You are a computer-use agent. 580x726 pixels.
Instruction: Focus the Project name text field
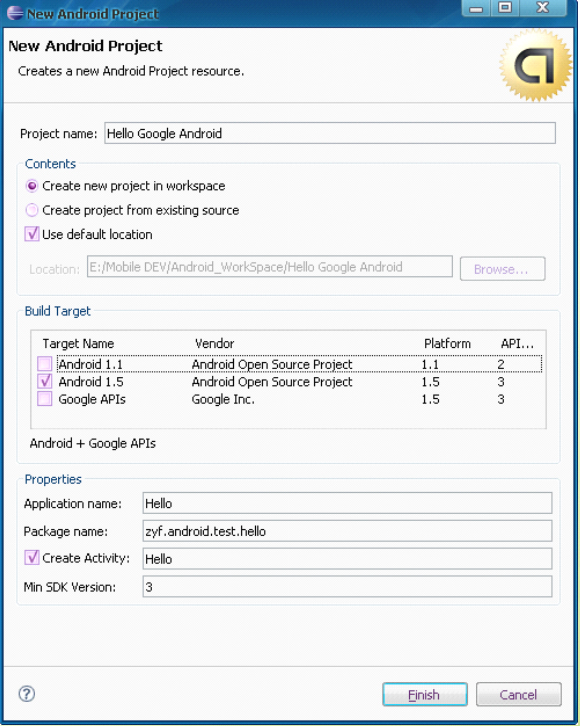pyautogui.click(x=330, y=133)
